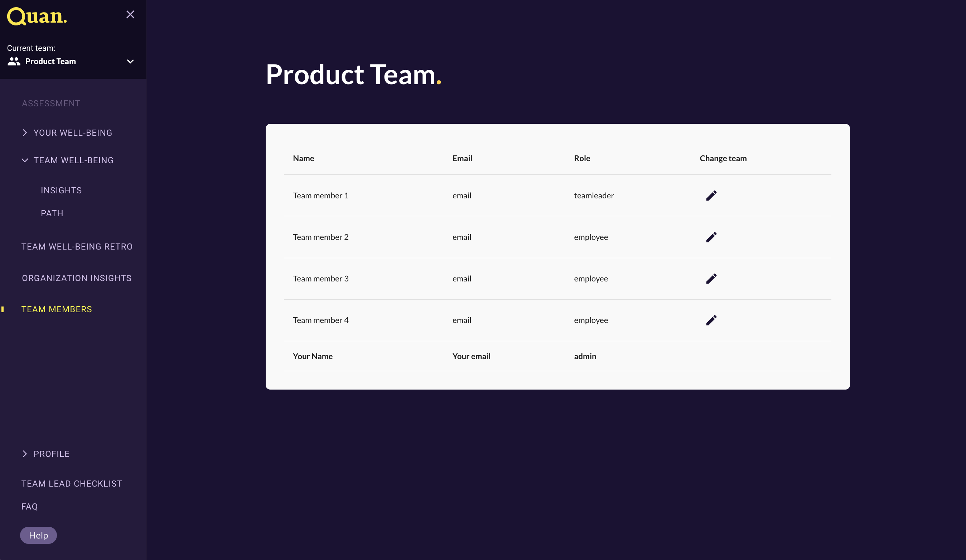966x560 pixels.
Task: Click the Quan logo
Action: [37, 16]
